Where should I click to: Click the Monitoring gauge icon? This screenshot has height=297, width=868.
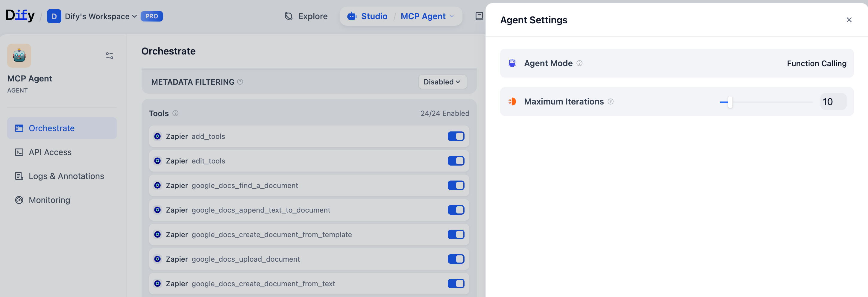pos(19,200)
